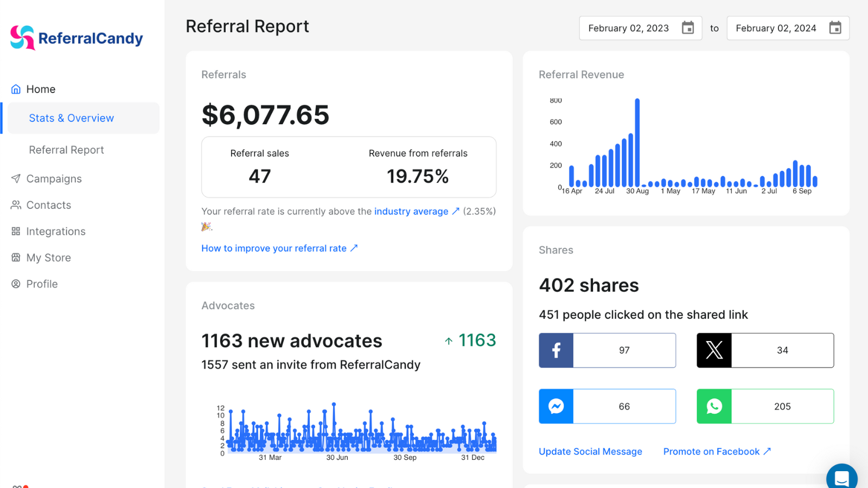Open the end date calendar icon
This screenshot has width=868, height=488.
point(835,28)
